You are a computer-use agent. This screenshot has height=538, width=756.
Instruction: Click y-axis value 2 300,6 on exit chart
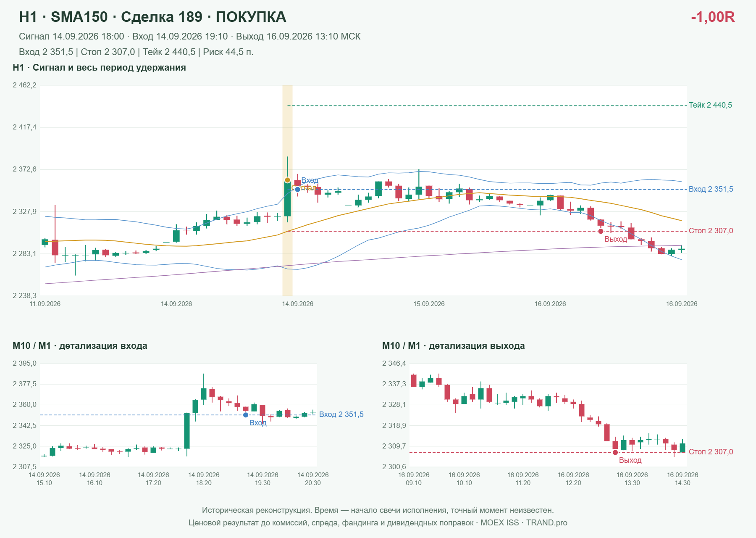click(394, 467)
